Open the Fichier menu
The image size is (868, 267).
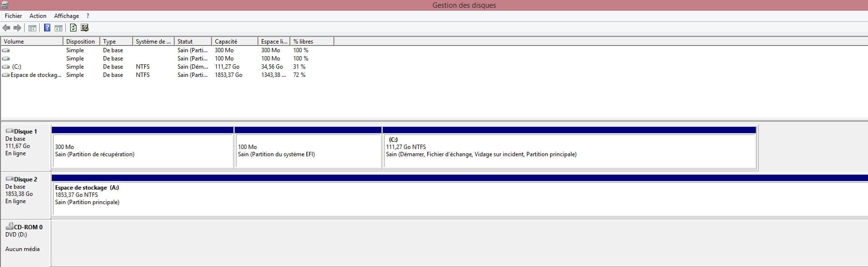14,16
